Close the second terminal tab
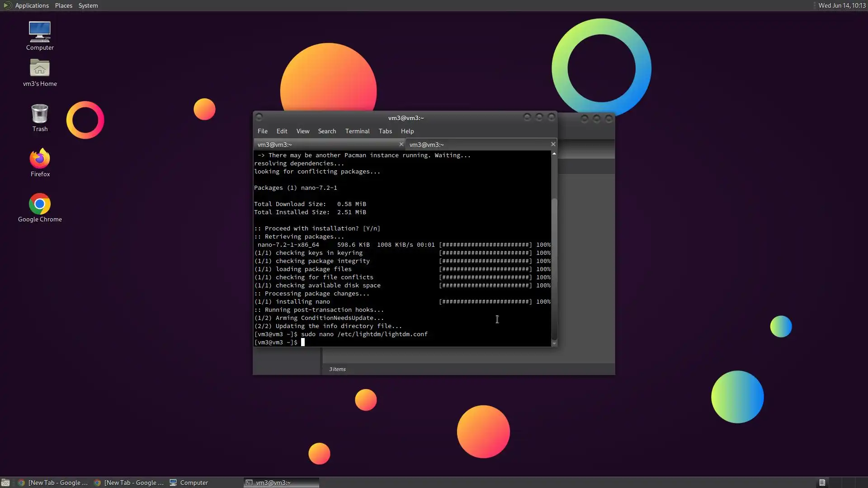 553,144
